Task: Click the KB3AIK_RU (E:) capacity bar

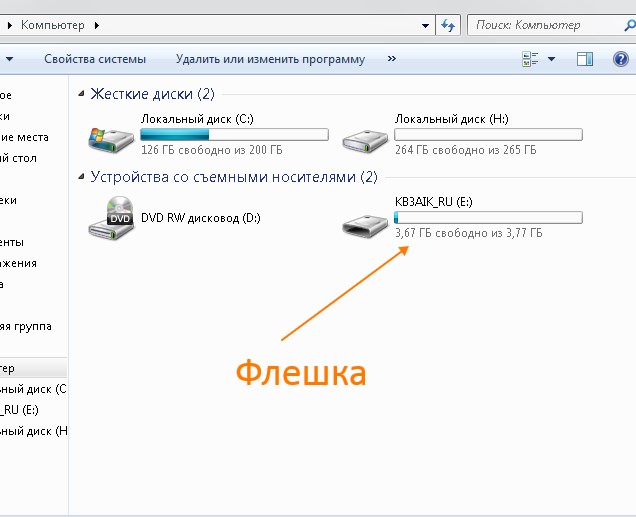Action: point(488,217)
